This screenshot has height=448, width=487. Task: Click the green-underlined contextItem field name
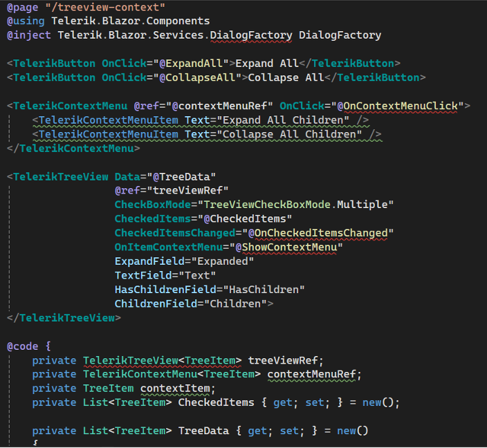pos(175,389)
